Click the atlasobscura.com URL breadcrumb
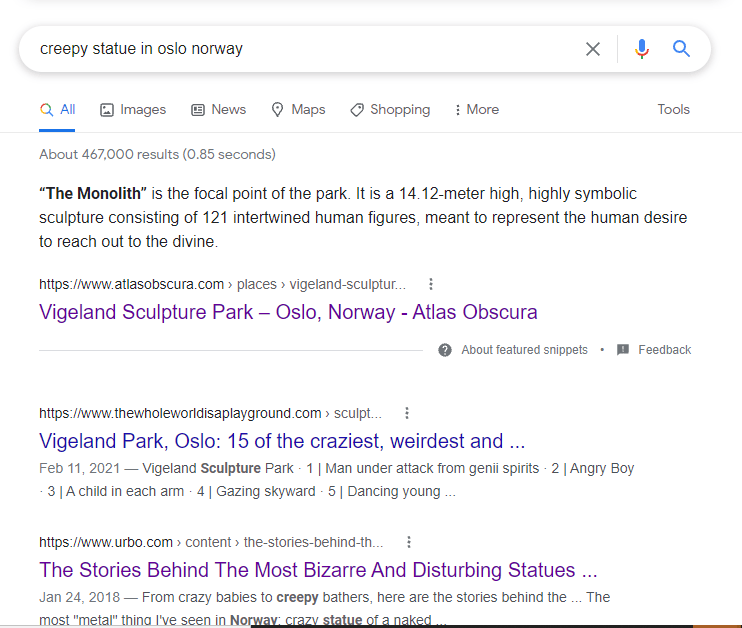This screenshot has height=628, width=742. tap(131, 284)
